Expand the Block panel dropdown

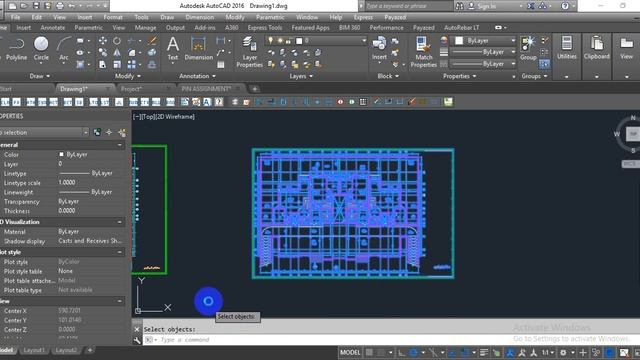click(388, 76)
